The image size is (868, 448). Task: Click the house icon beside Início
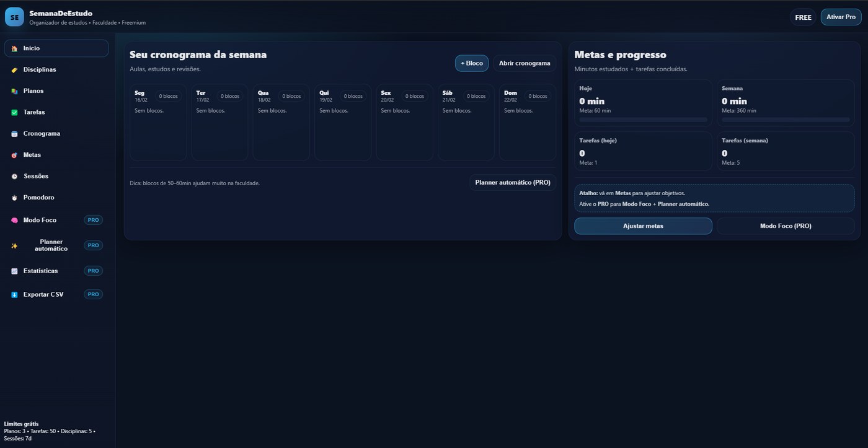14,48
